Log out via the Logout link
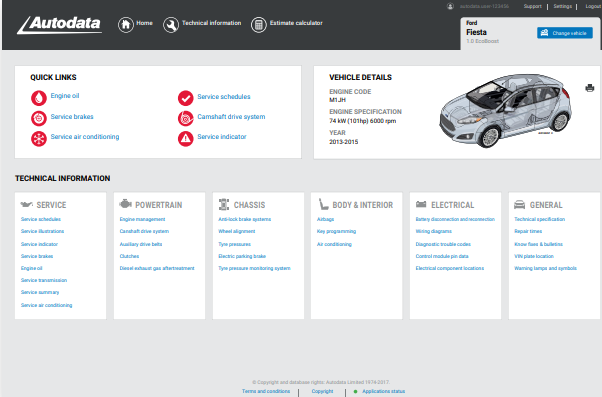602x397 pixels. pyautogui.click(x=593, y=6)
